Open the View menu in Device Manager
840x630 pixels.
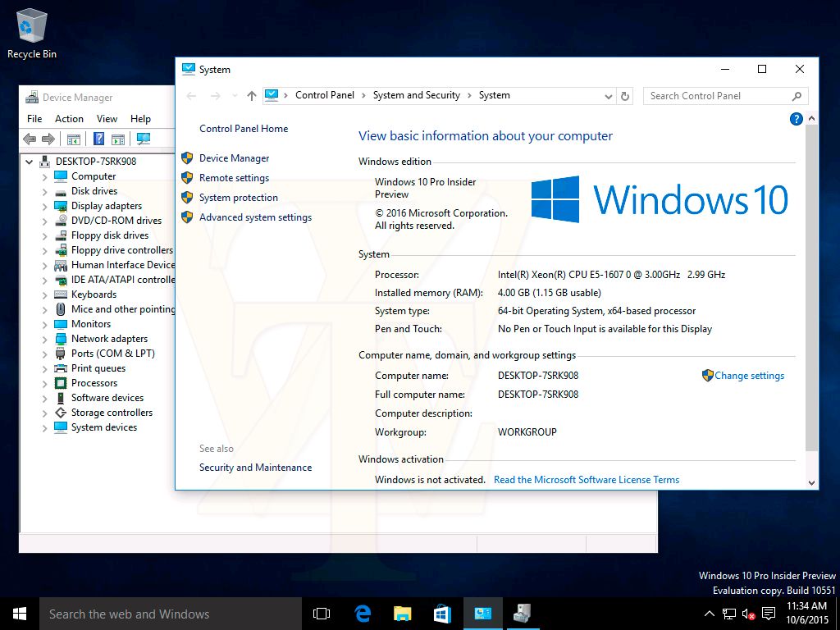point(107,119)
